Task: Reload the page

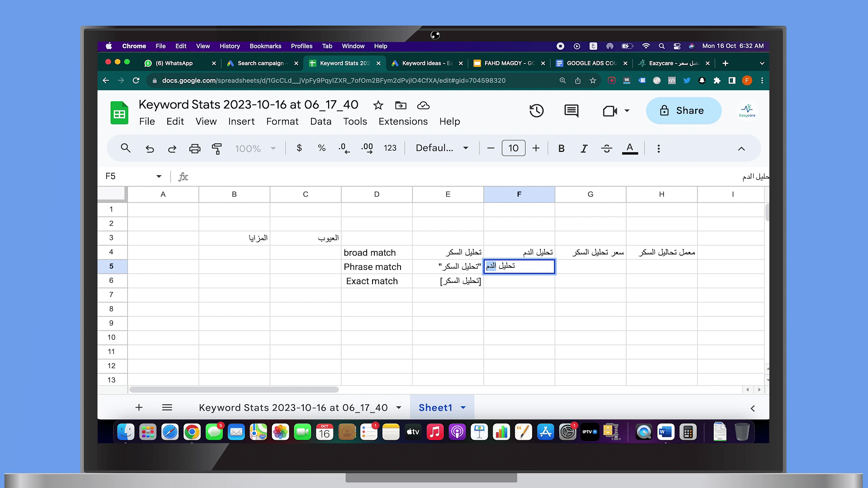Action: point(136,80)
